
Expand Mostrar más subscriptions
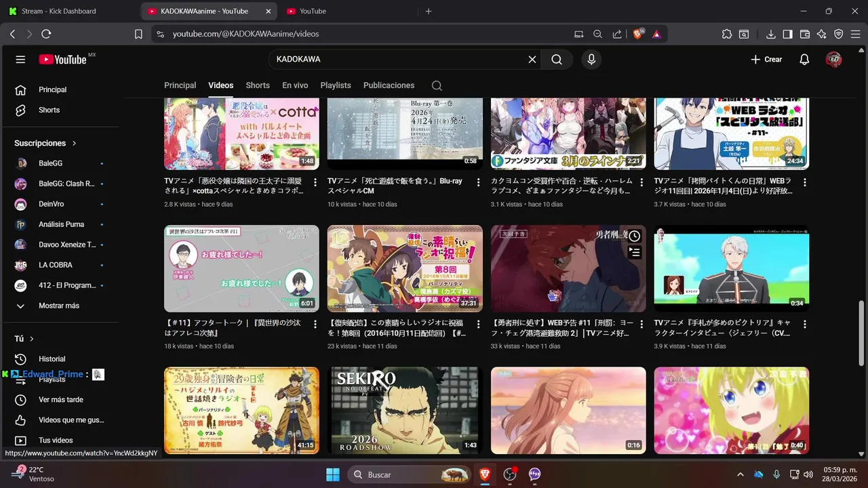click(x=60, y=306)
